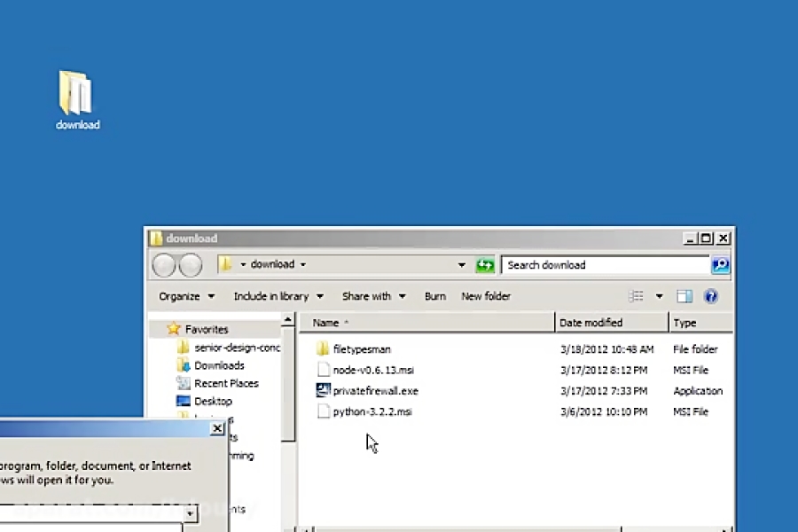Open Help via the blue question mark icon
The width and height of the screenshot is (798, 532).
pos(711,295)
